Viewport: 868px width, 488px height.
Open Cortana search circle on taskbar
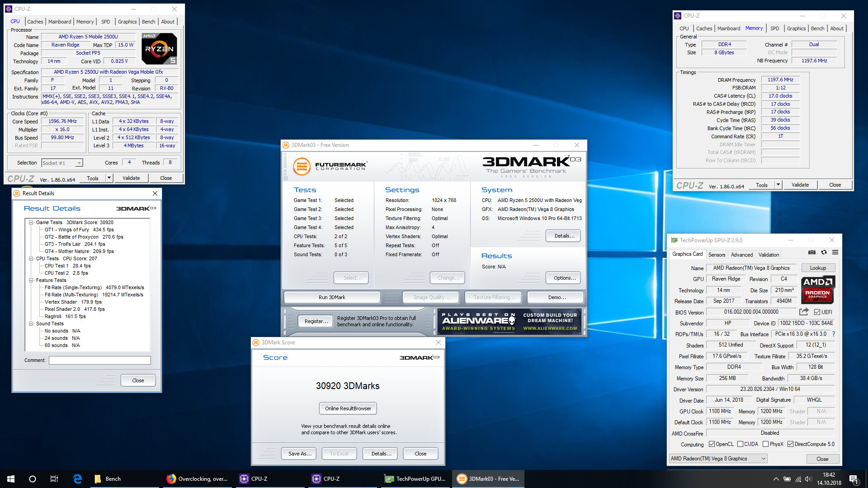tap(33, 479)
